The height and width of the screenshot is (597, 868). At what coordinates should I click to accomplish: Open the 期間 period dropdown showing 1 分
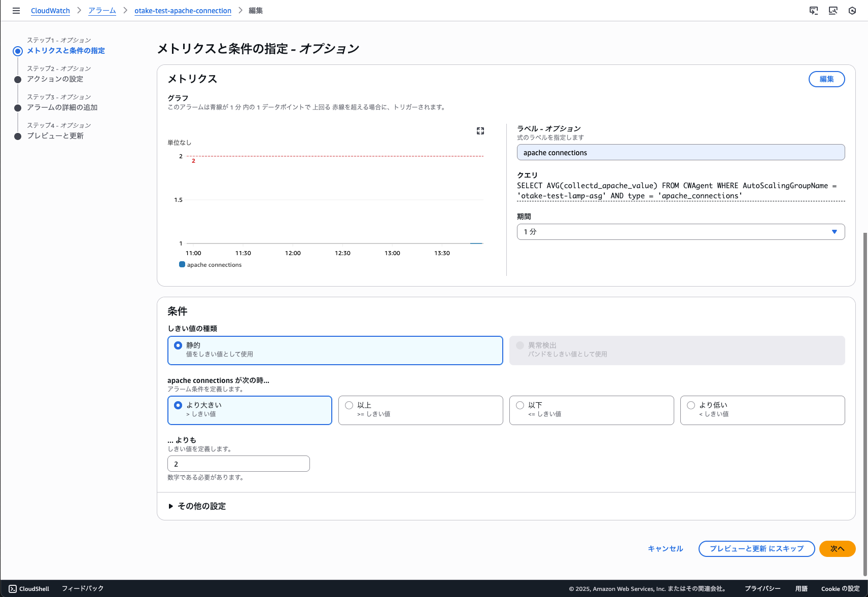click(680, 232)
